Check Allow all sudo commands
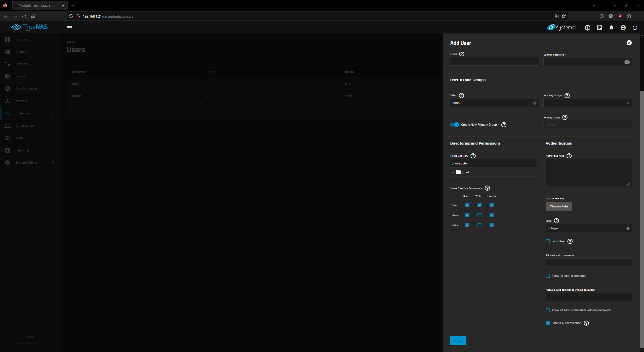644x352 pixels. point(548,276)
